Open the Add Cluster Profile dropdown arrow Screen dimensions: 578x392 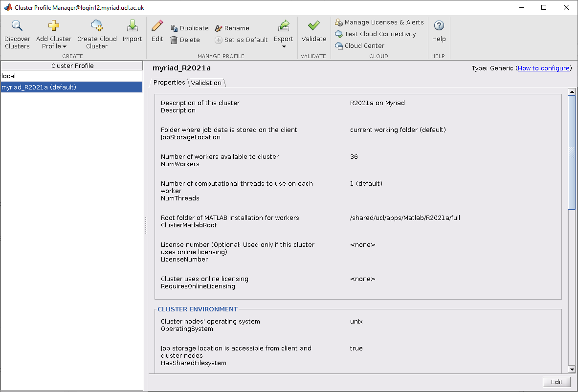pyautogui.click(x=65, y=46)
